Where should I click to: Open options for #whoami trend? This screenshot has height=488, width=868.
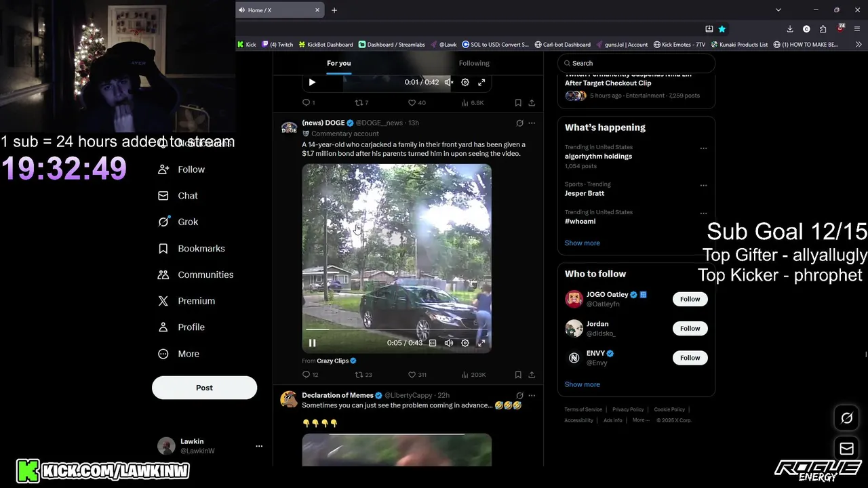tap(703, 213)
